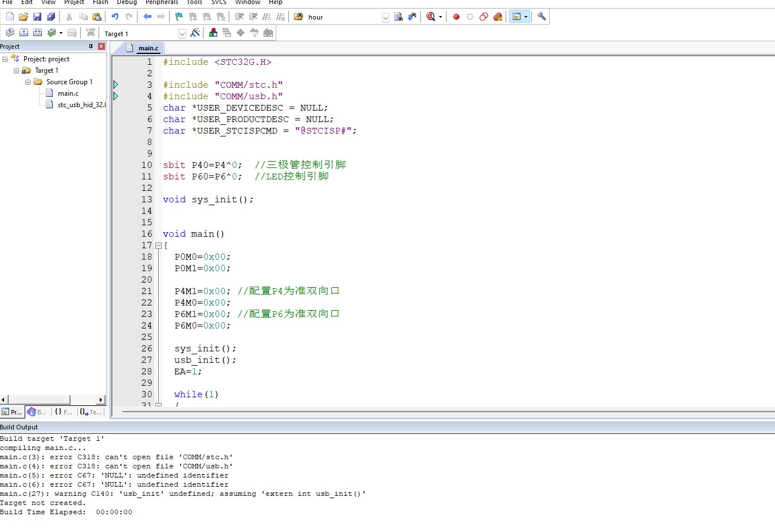
Task: Save all open files
Action: tap(51, 17)
